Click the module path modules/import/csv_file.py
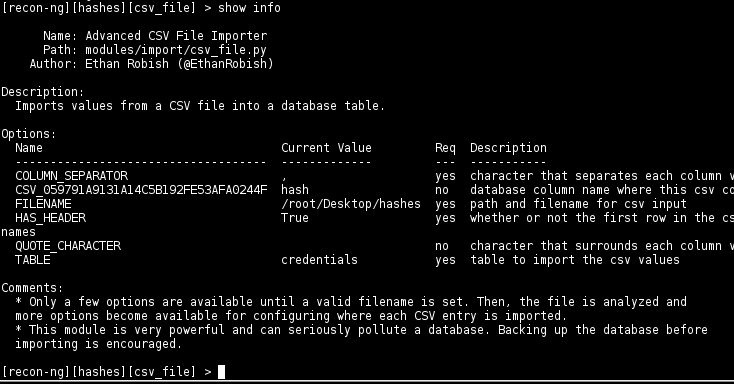This screenshot has height=384, width=734. [x=176, y=50]
